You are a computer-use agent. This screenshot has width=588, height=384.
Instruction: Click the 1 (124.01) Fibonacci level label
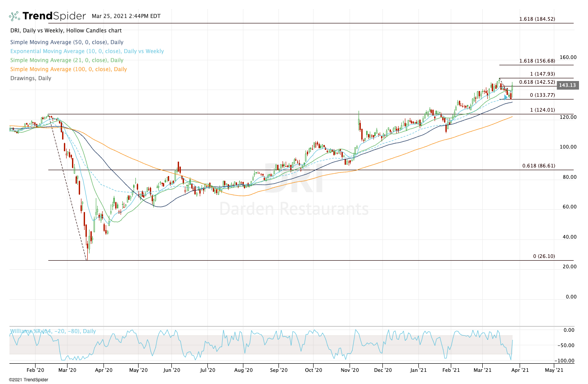[x=542, y=110]
